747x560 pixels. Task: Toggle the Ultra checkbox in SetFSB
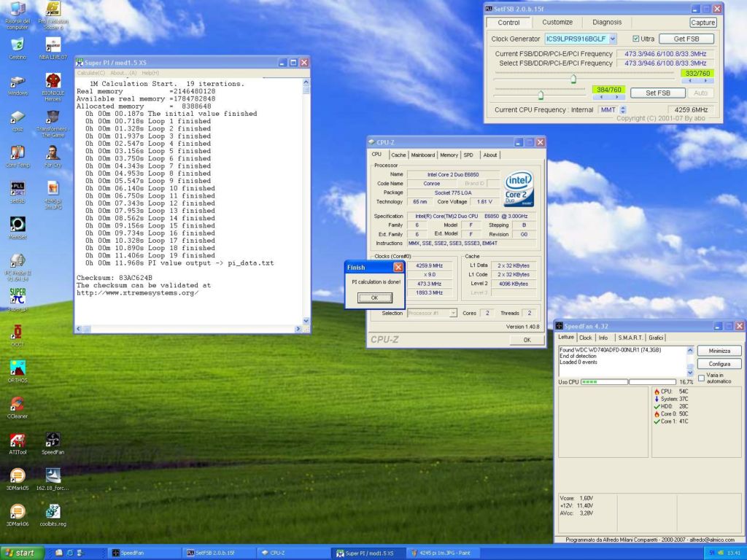(x=635, y=39)
